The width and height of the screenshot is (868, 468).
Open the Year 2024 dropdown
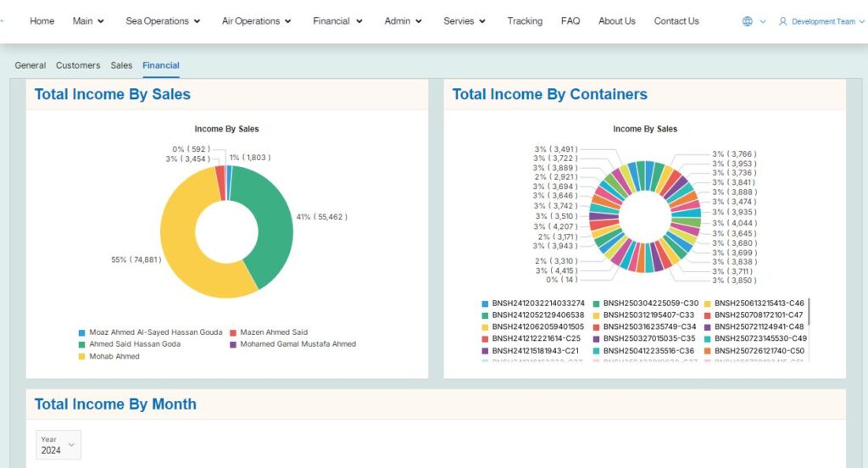[58, 445]
